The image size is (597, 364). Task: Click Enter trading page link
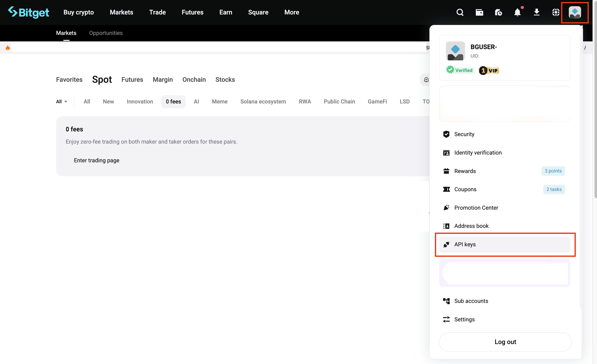(x=97, y=160)
